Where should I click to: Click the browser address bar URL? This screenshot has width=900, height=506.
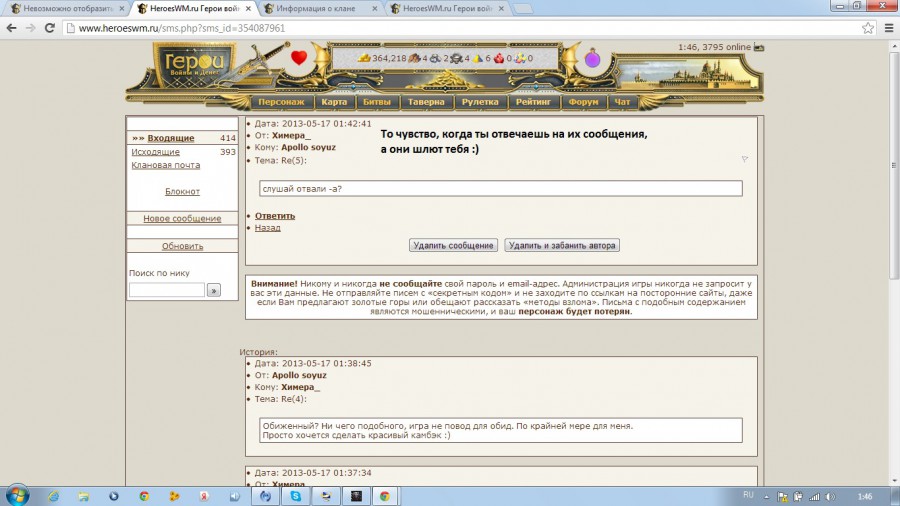[181, 28]
